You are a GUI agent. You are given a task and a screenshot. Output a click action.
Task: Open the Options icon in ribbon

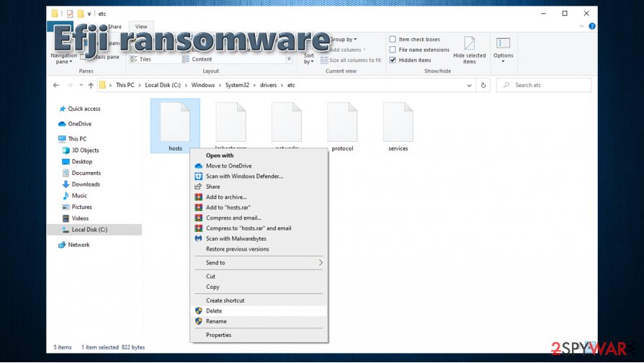click(503, 43)
